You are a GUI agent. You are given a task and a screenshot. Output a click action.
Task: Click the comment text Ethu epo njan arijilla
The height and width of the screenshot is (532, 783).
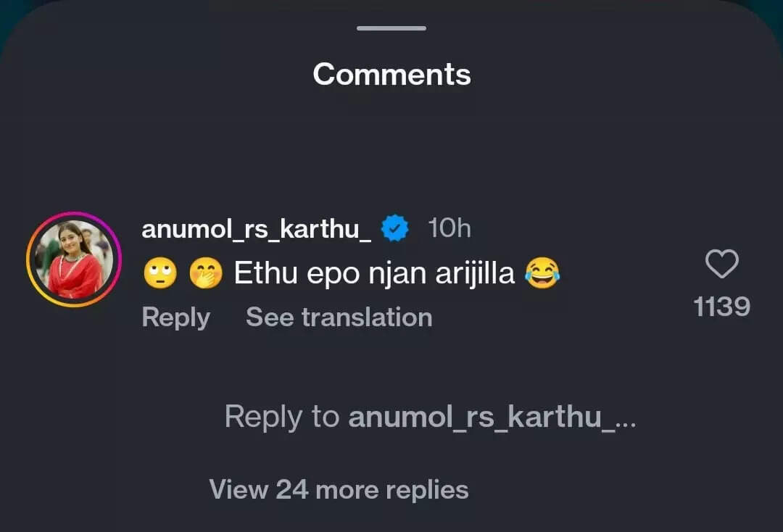tap(375, 273)
